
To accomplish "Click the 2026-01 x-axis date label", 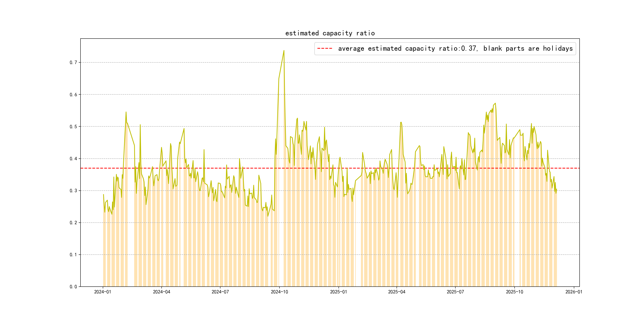I will tap(574, 292).
